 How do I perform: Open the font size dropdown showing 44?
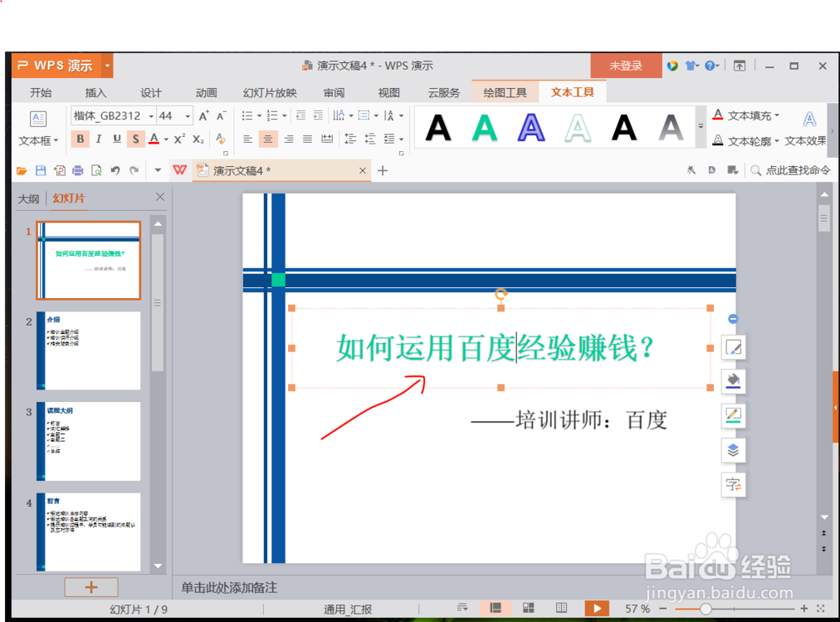tap(186, 116)
